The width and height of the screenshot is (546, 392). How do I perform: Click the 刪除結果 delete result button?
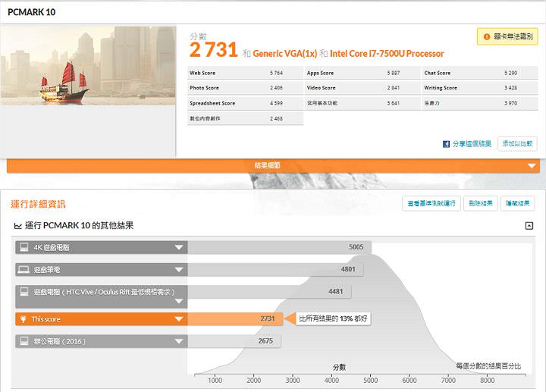[x=481, y=203]
